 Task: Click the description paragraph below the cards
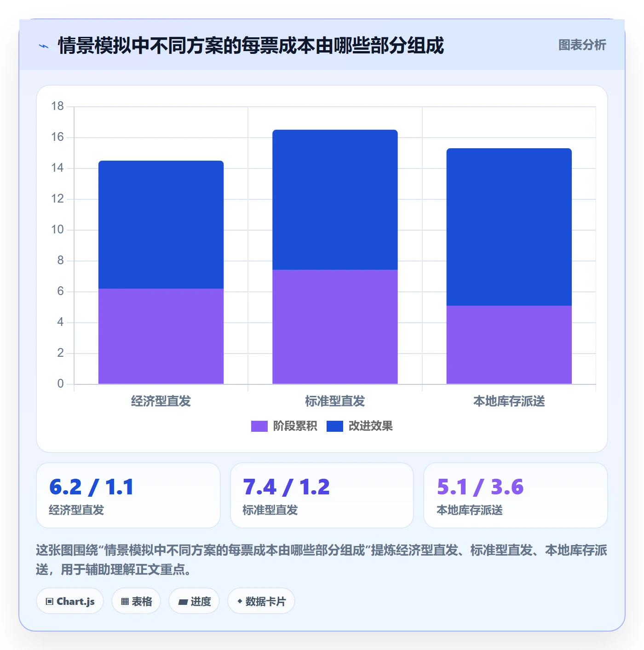coord(322,560)
